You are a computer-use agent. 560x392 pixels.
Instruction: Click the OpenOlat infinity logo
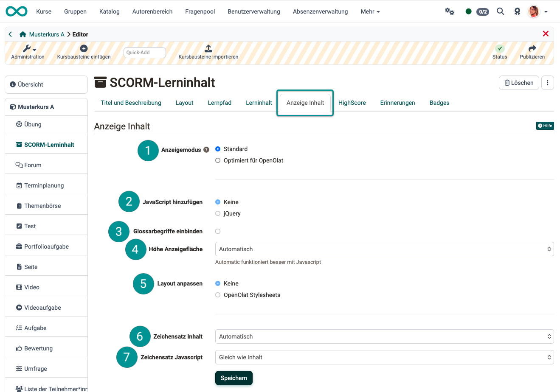point(16,11)
